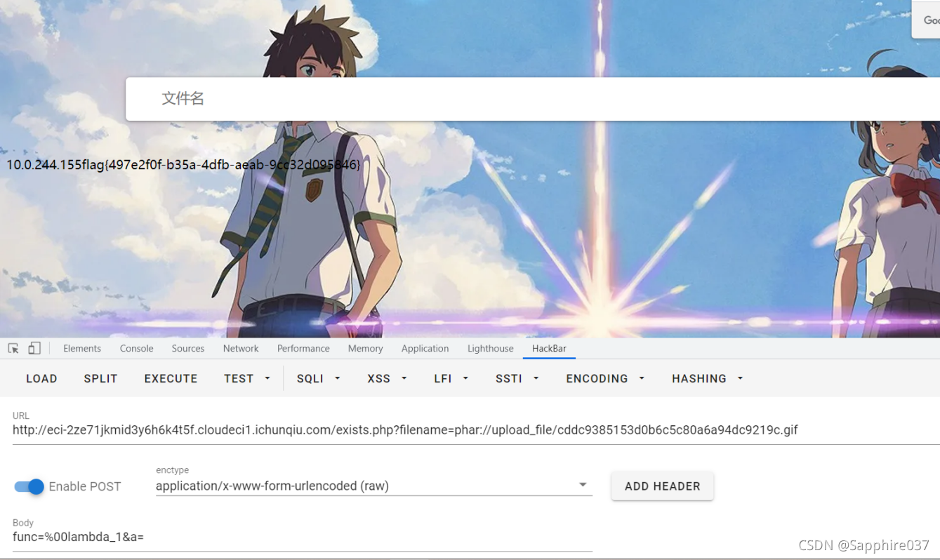Select the Memory tab
This screenshot has width=940, height=560.
365,349
